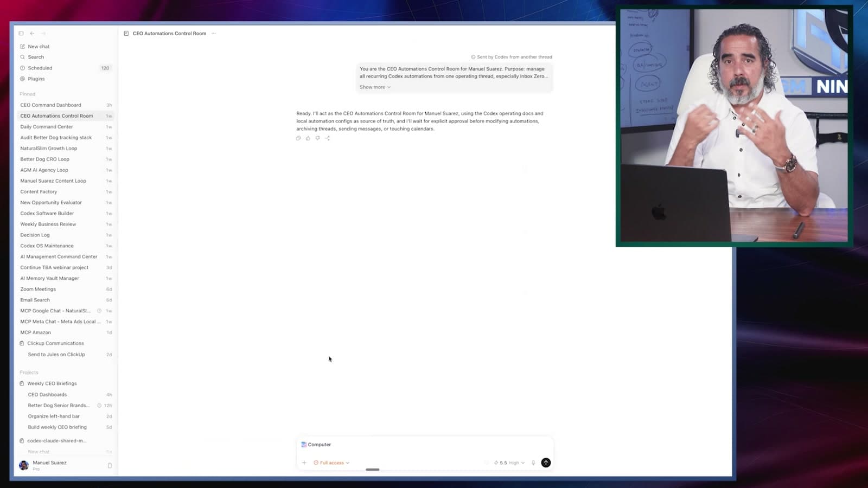Open NaturalSlim Growth Loop thread

tap(65, 149)
